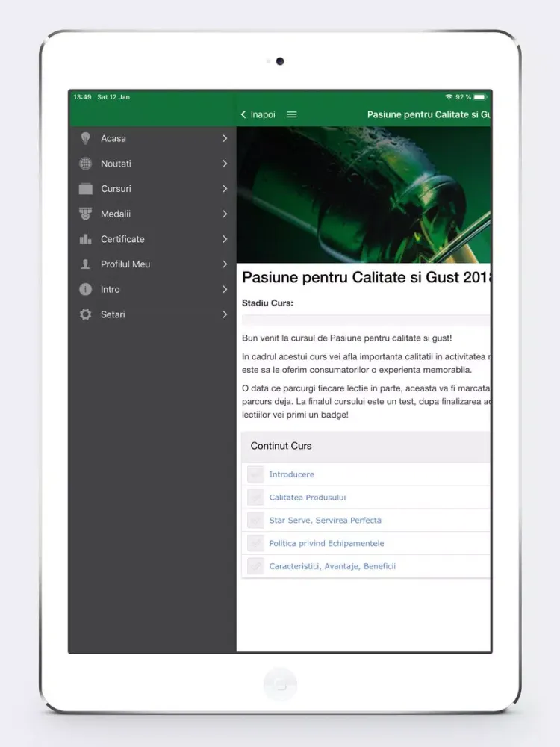Image resolution: width=560 pixels, height=747 pixels.
Task: Click the Stadiu Curs label
Action: pos(267,303)
